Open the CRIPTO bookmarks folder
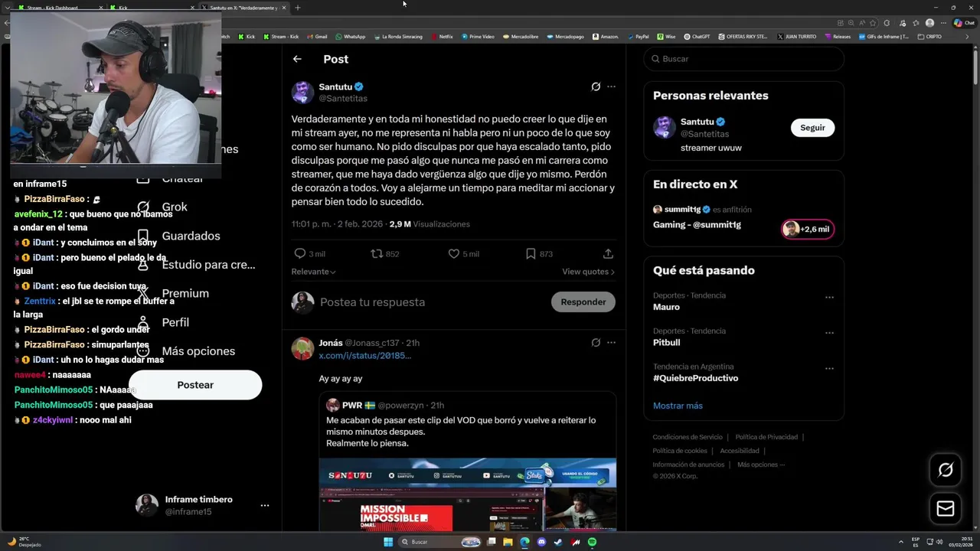 (930, 37)
